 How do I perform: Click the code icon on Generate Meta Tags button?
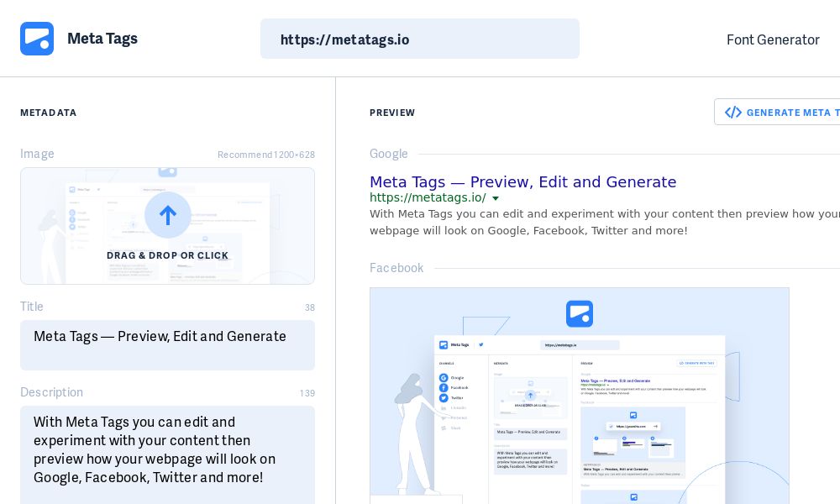pos(733,112)
